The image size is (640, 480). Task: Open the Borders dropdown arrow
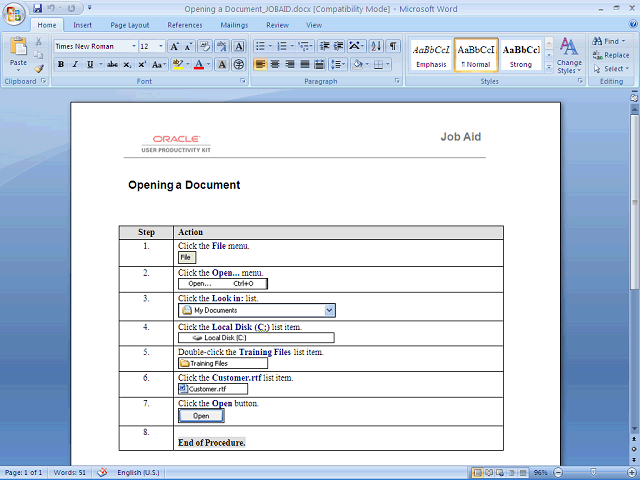tap(388, 64)
